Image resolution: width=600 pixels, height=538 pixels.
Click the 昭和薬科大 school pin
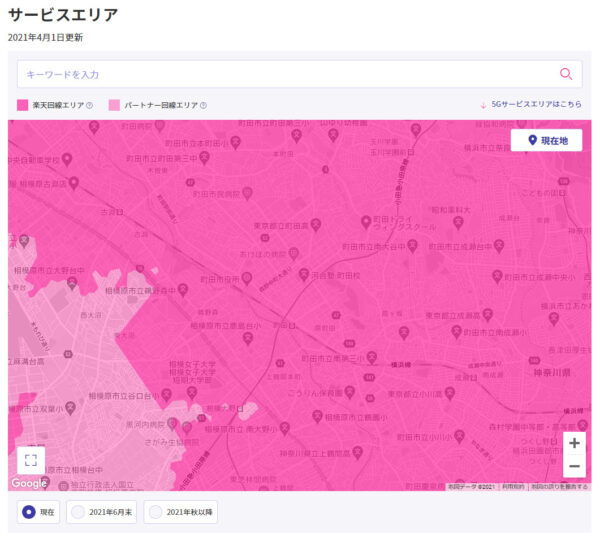tap(458, 222)
